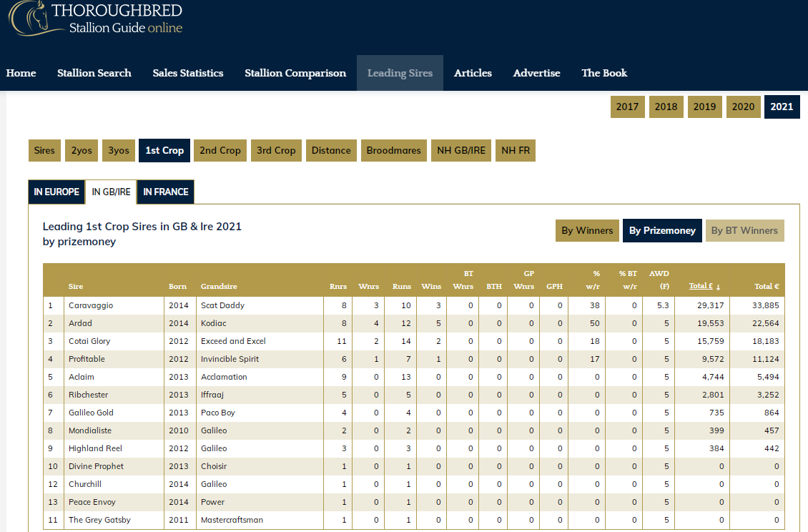Select the Distance category button
The image size is (808, 532).
point(331,150)
